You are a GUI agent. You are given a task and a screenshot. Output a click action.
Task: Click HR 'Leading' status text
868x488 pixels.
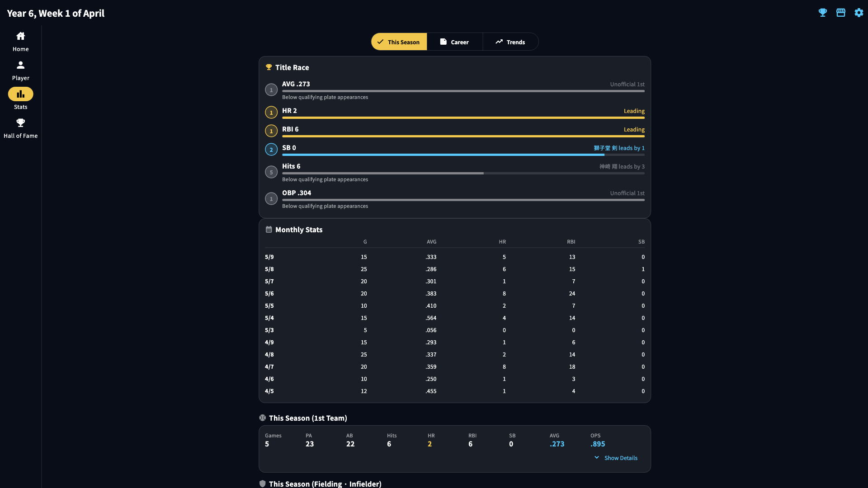pyautogui.click(x=634, y=111)
